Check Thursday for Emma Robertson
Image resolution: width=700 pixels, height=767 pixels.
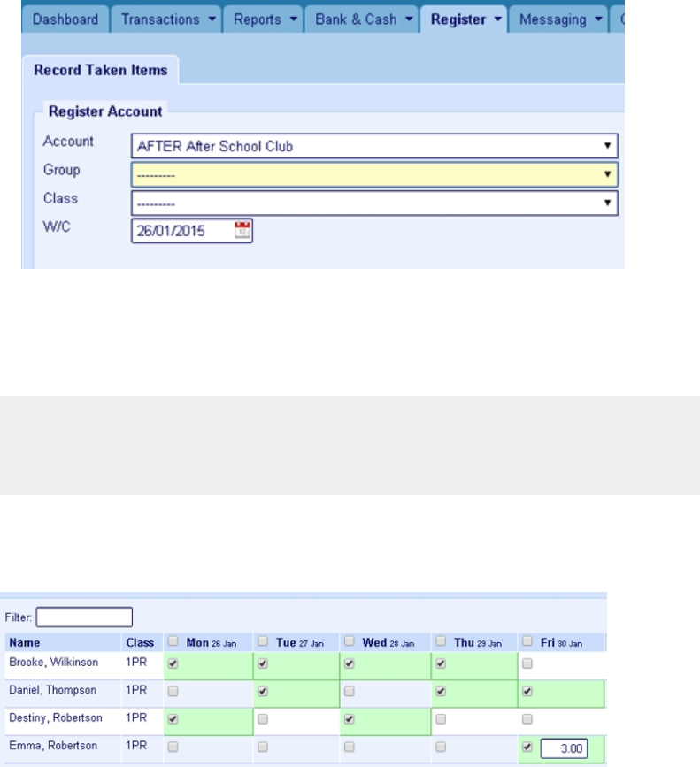click(x=441, y=747)
